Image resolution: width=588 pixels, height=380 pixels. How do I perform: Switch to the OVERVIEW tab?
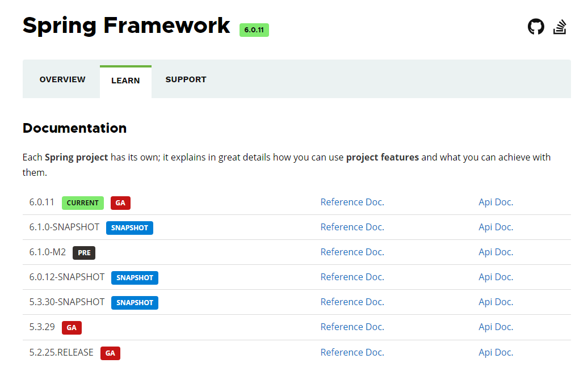click(x=62, y=79)
